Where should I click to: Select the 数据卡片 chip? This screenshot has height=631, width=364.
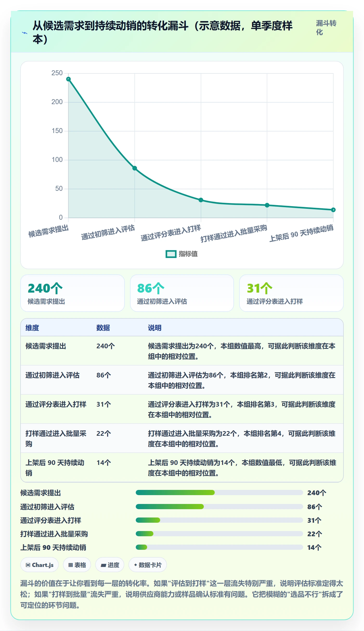tap(148, 565)
